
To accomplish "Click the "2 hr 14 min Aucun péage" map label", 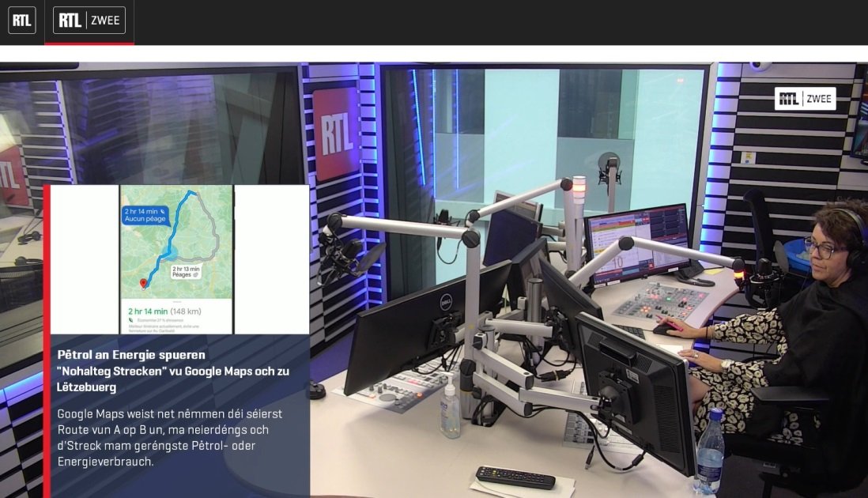I will click(x=145, y=215).
